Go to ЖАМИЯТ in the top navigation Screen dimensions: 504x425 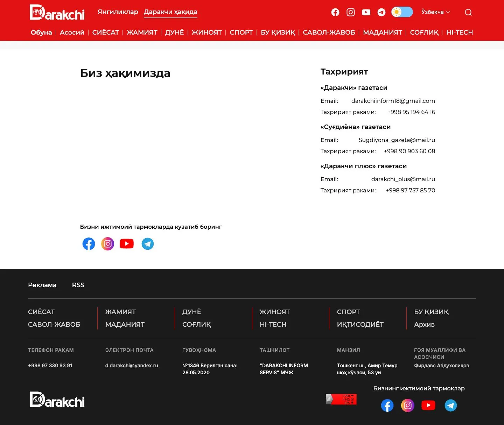coord(142,33)
